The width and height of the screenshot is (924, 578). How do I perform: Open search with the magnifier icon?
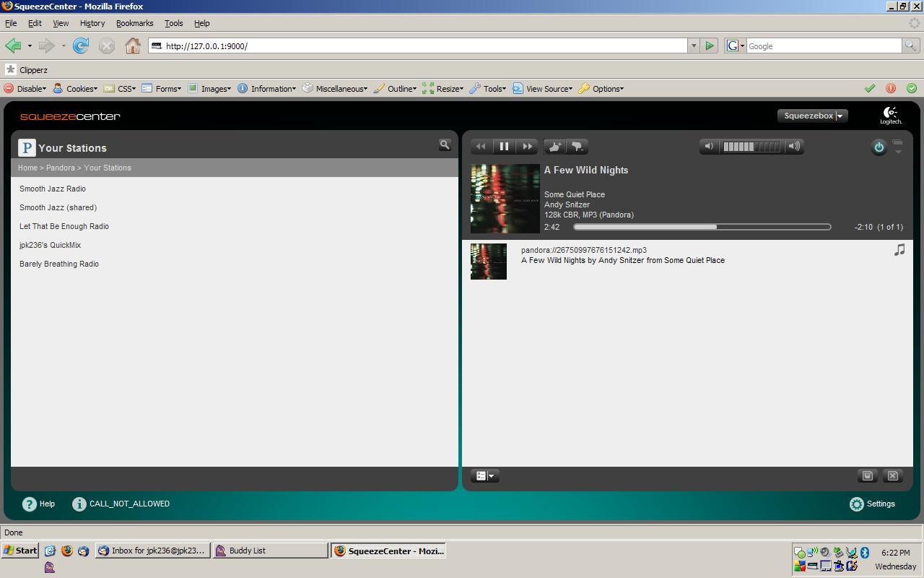coord(445,145)
